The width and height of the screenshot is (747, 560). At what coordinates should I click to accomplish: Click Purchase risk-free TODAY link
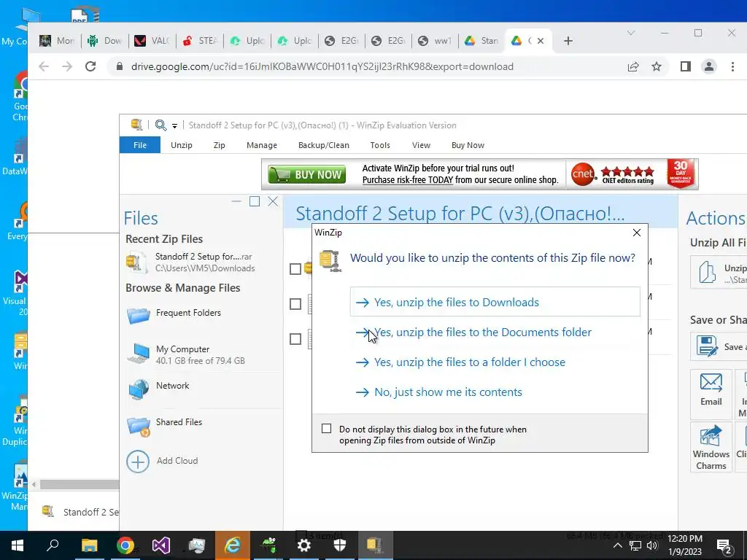click(407, 180)
